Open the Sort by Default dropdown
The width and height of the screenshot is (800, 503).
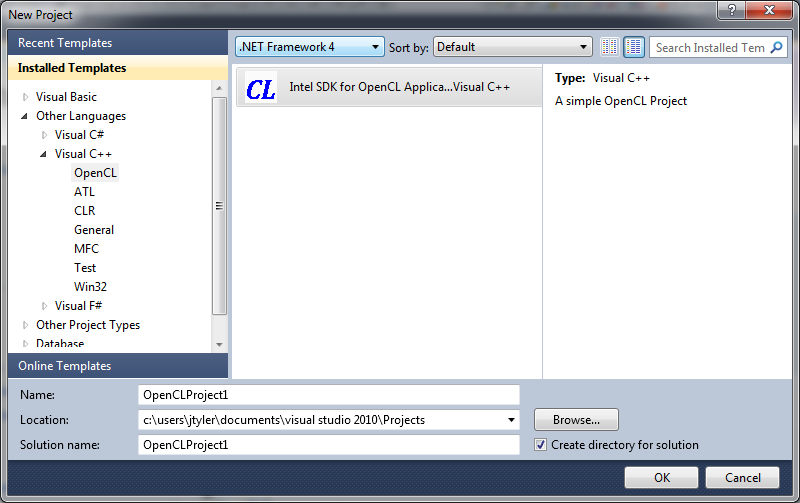point(513,47)
